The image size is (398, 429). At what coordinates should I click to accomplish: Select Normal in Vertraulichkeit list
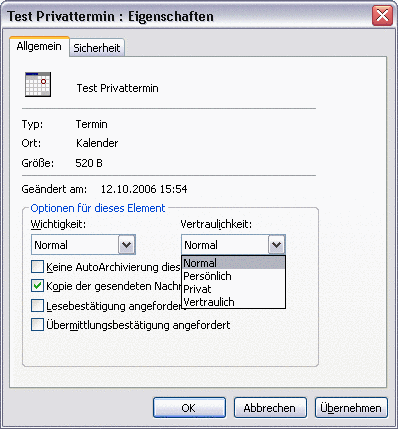[233, 263]
